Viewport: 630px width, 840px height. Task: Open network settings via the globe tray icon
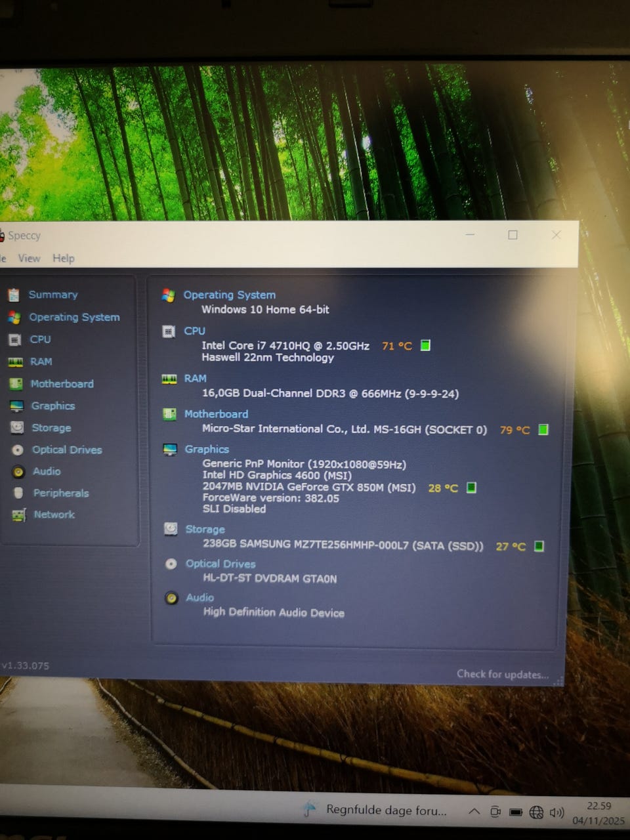pos(536,812)
